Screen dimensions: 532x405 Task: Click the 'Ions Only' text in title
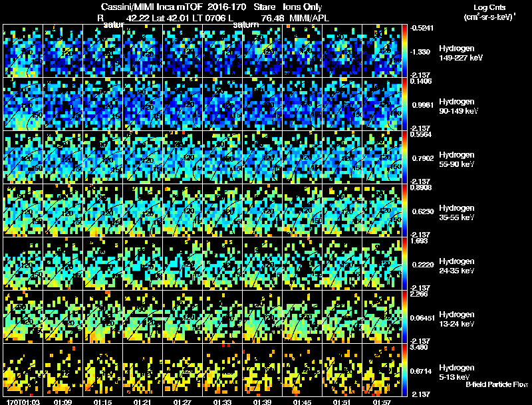coord(302,7)
